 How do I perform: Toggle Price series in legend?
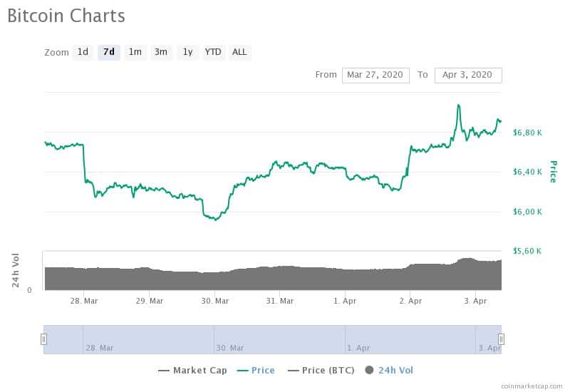click(256, 370)
